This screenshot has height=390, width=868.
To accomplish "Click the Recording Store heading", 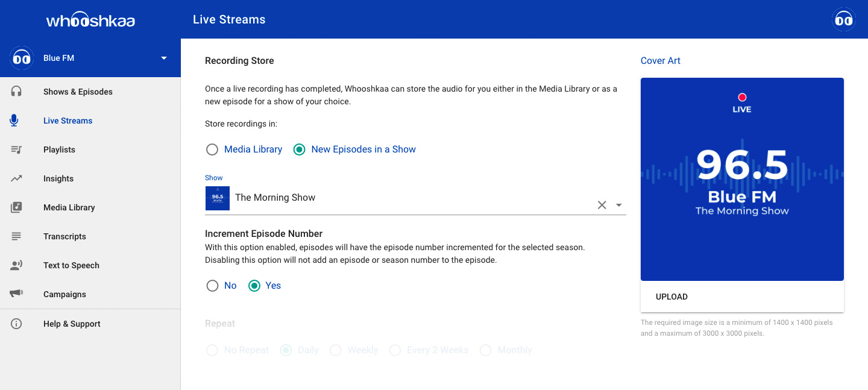I will (x=239, y=61).
